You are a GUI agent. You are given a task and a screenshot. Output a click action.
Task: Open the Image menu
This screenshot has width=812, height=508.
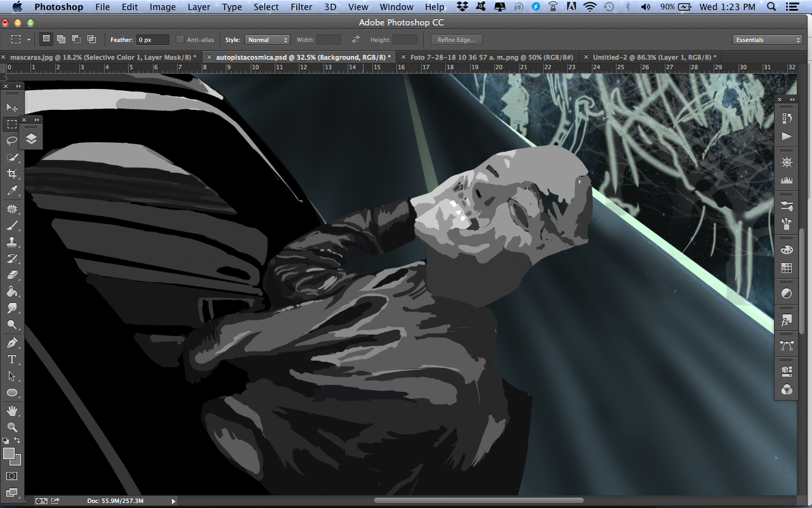[162, 7]
